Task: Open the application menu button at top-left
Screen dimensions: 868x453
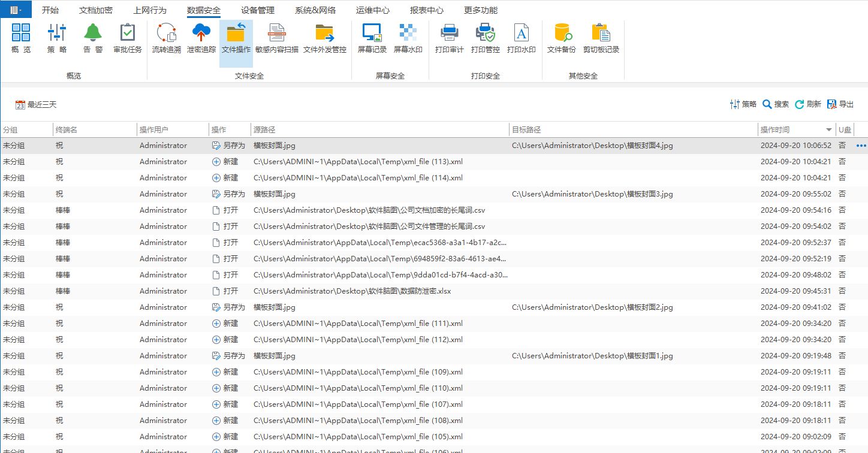Action: pos(15,10)
